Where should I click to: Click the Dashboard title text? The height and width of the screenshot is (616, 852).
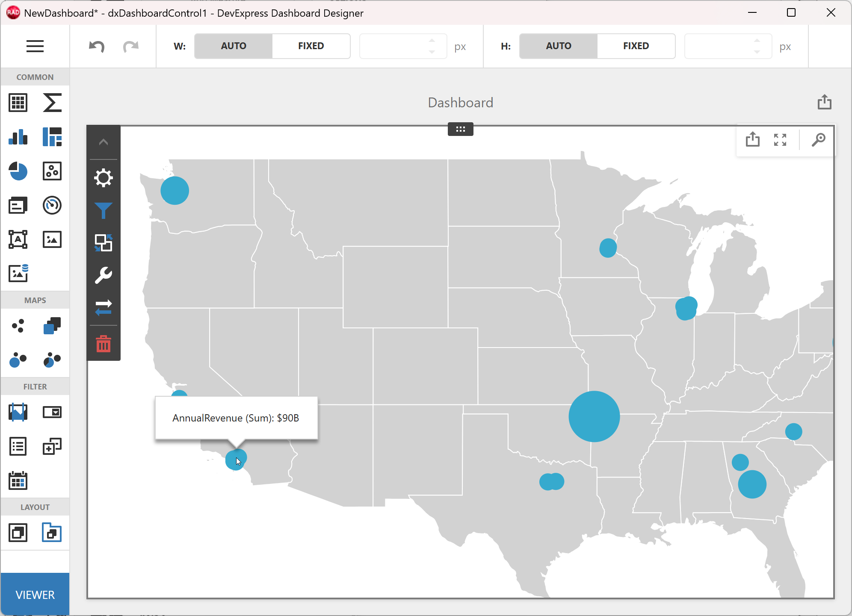click(461, 103)
